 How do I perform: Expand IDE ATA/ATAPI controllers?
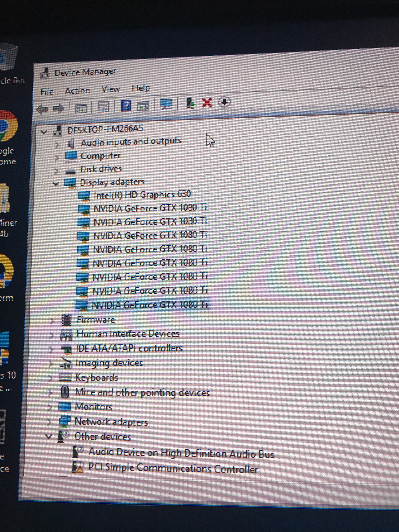point(51,350)
